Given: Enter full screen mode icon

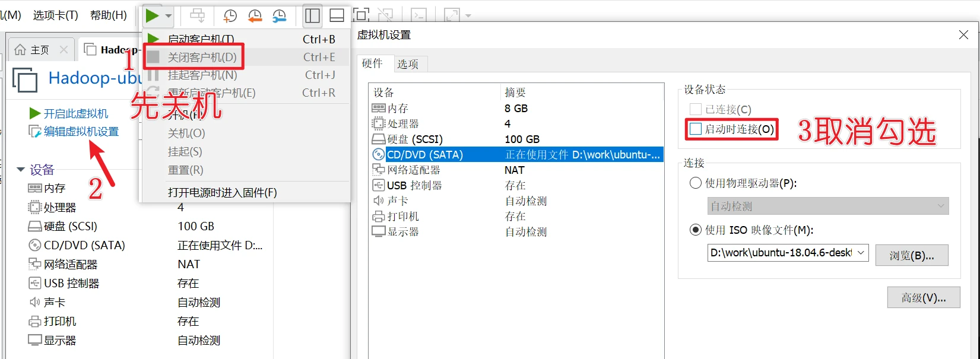Looking at the screenshot, I should (361, 15).
